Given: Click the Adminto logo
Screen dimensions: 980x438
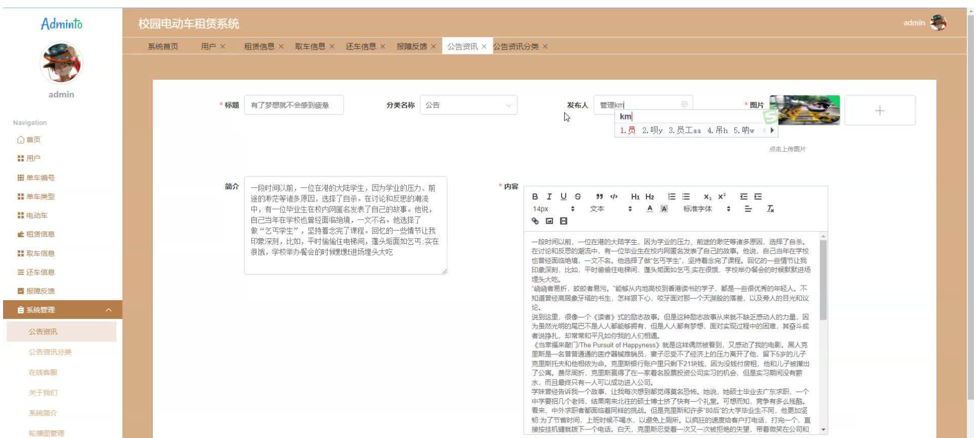Looking at the screenshot, I should 62,24.
